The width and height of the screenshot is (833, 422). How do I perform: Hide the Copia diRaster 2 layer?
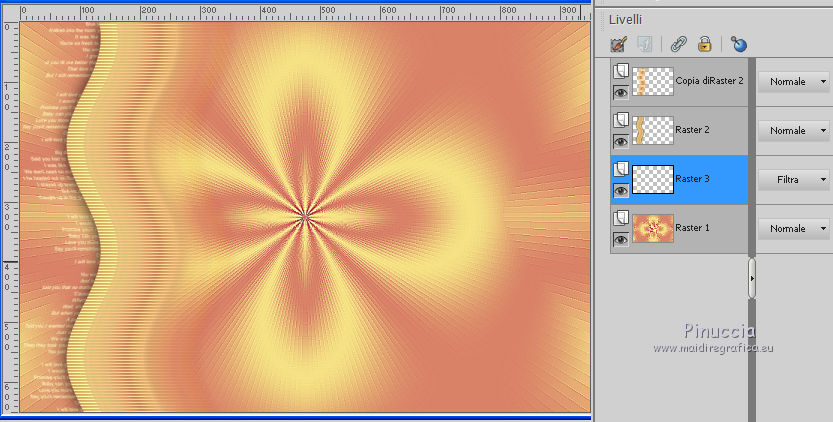620,92
